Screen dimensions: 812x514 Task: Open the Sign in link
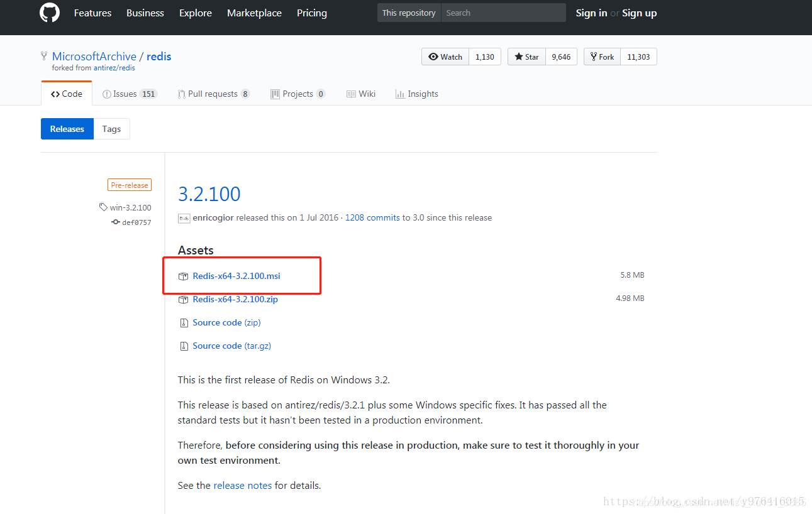click(591, 13)
